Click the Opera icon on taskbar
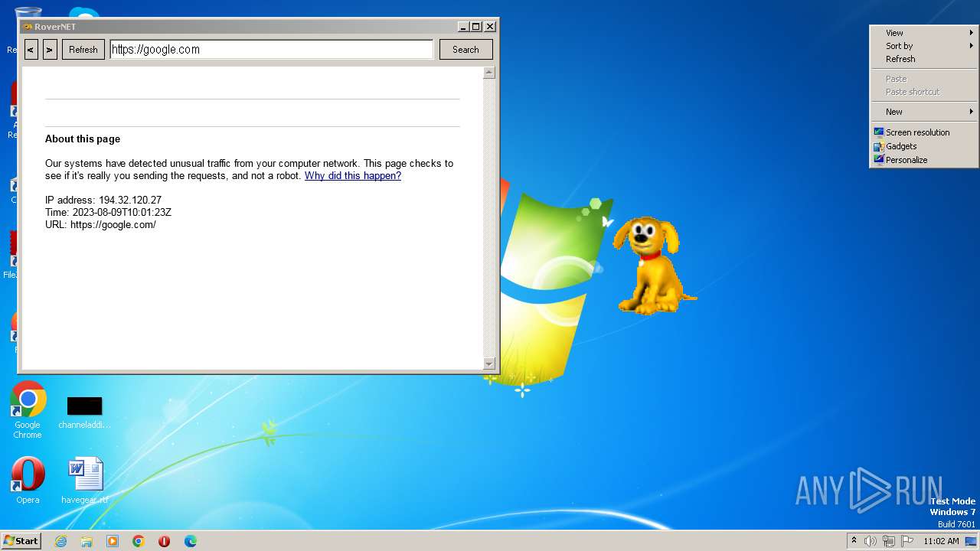This screenshot has height=551, width=980. tap(165, 541)
